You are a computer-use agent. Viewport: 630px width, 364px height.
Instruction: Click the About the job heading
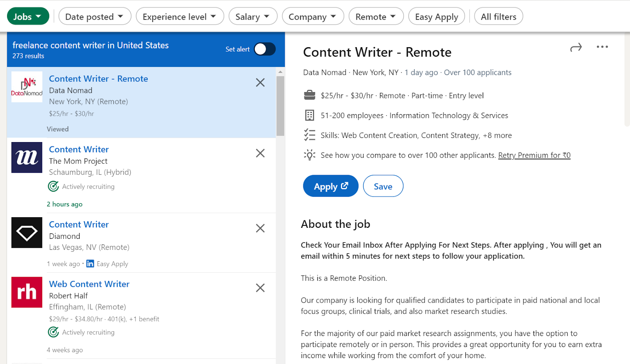pyautogui.click(x=335, y=224)
